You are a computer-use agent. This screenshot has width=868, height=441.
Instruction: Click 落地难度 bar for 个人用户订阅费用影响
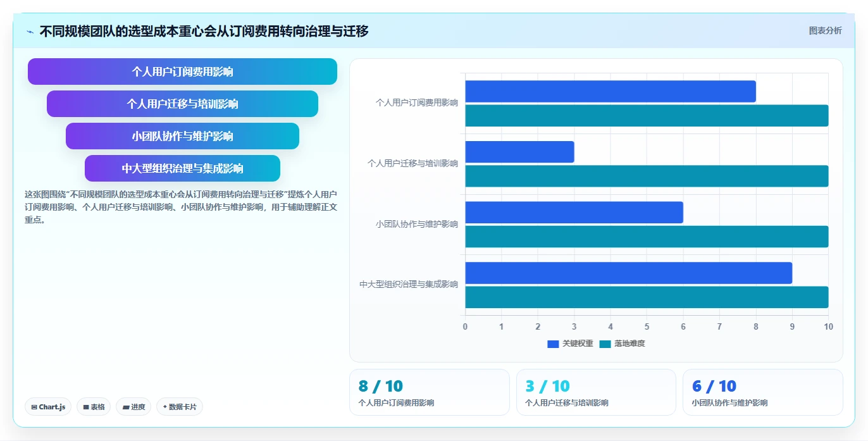tap(647, 115)
